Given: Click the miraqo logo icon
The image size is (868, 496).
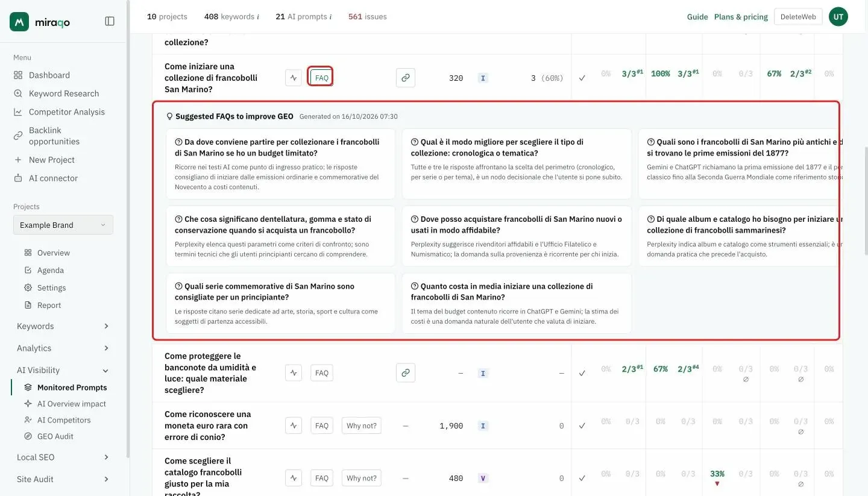Looking at the screenshot, I should click(x=19, y=22).
